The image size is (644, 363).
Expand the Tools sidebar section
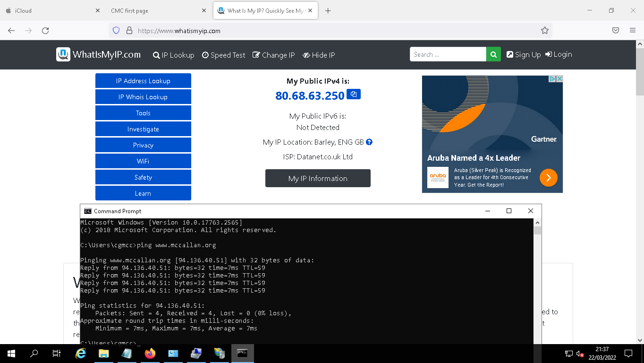pyautogui.click(x=143, y=113)
